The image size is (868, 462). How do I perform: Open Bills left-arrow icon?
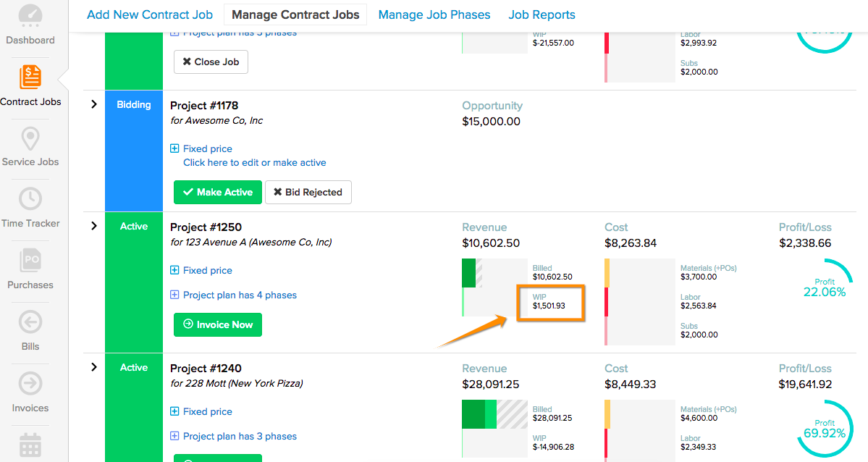click(30, 322)
